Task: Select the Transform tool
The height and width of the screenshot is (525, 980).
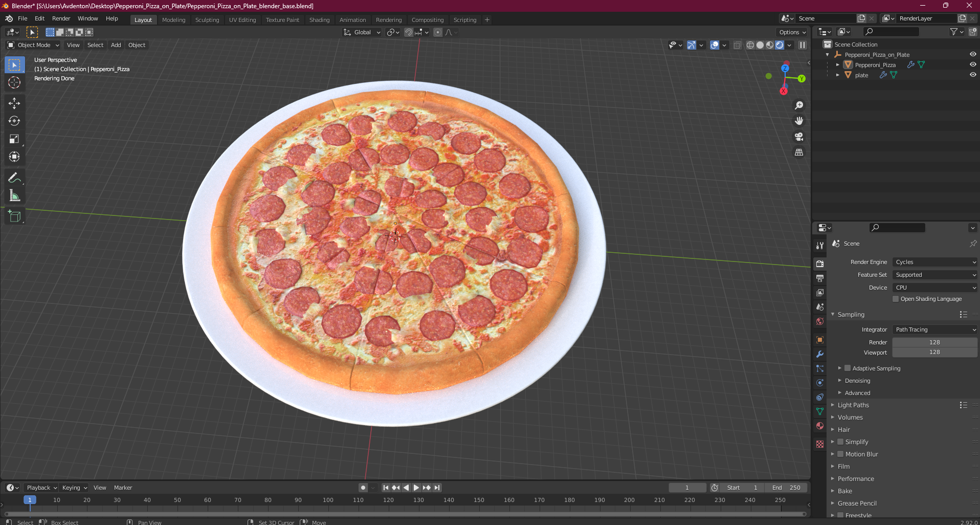Action: click(14, 157)
